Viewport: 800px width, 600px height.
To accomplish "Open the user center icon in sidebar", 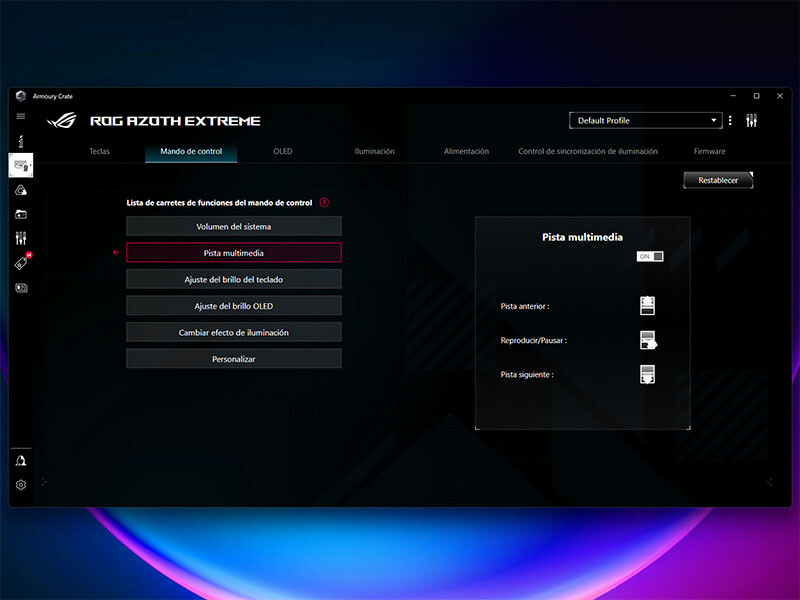I will click(21, 461).
